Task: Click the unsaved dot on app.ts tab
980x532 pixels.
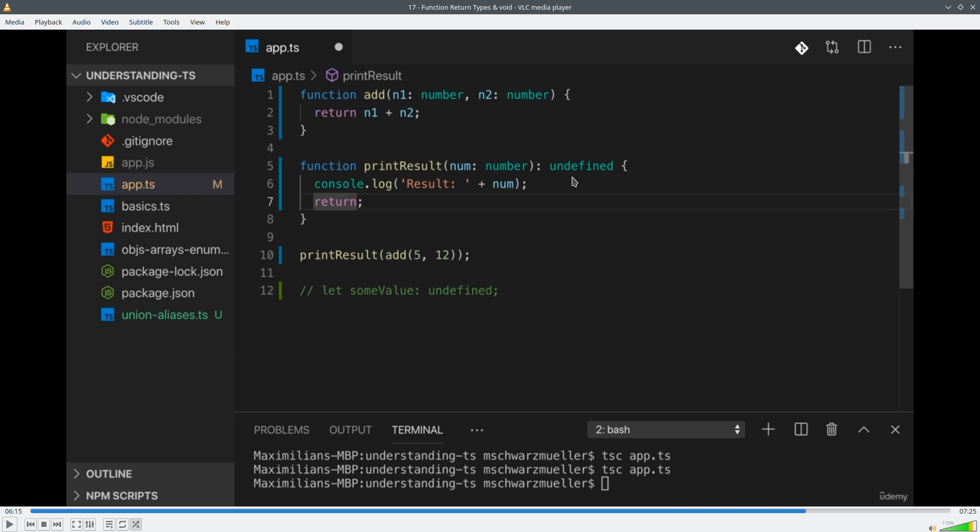Action: click(339, 47)
